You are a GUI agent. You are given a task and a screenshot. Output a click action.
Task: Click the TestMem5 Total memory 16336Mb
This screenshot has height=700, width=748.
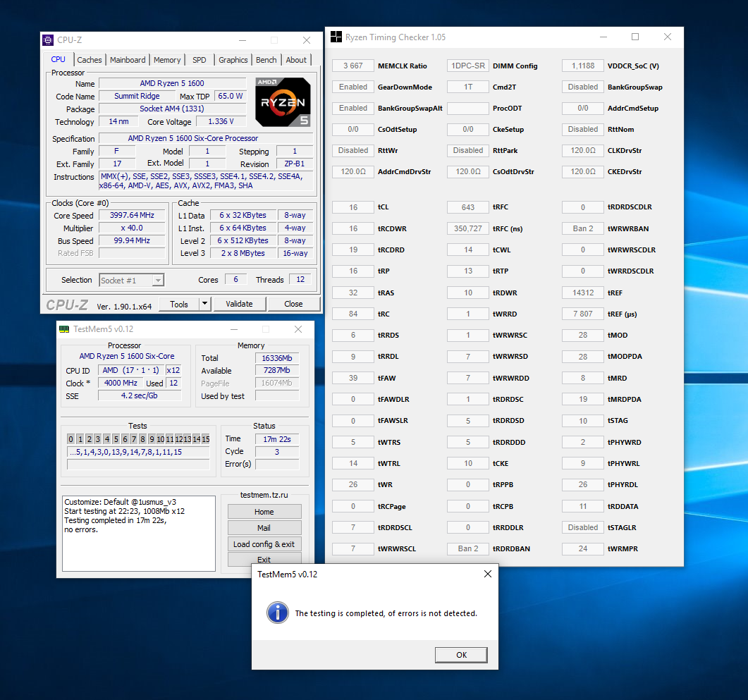[277, 358]
